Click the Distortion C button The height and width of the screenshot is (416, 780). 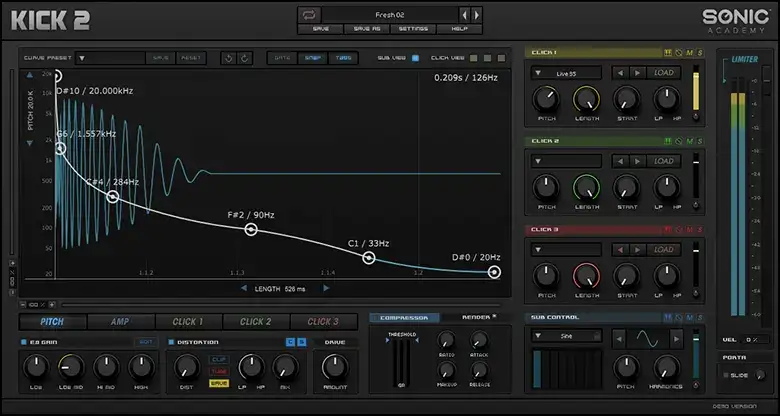click(x=291, y=342)
